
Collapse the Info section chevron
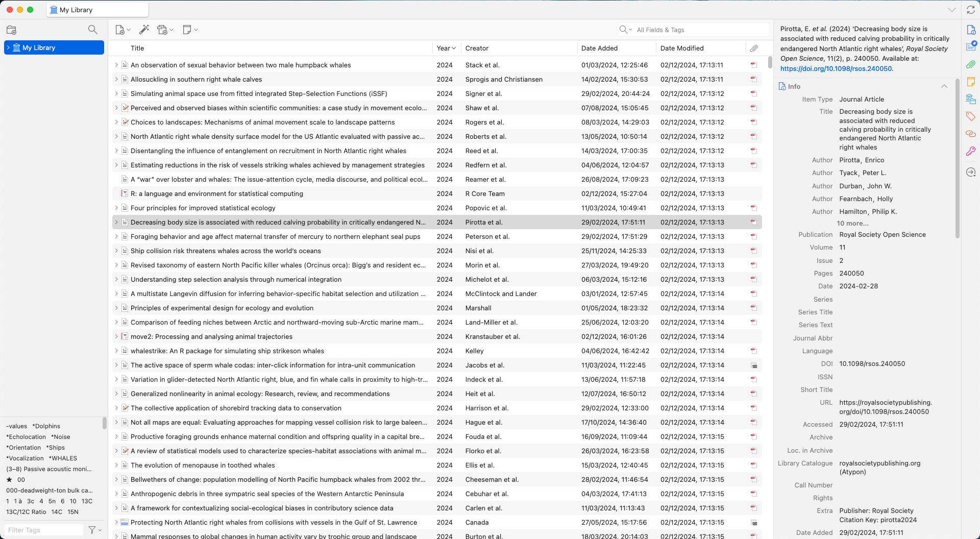tap(944, 86)
